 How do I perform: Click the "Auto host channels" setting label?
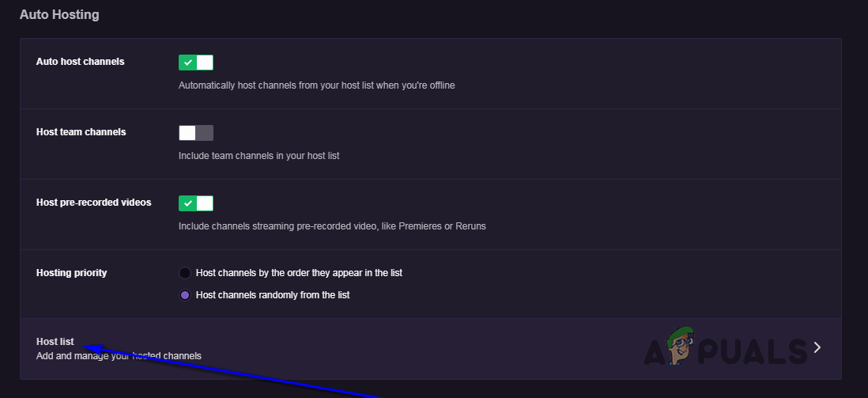pos(80,62)
